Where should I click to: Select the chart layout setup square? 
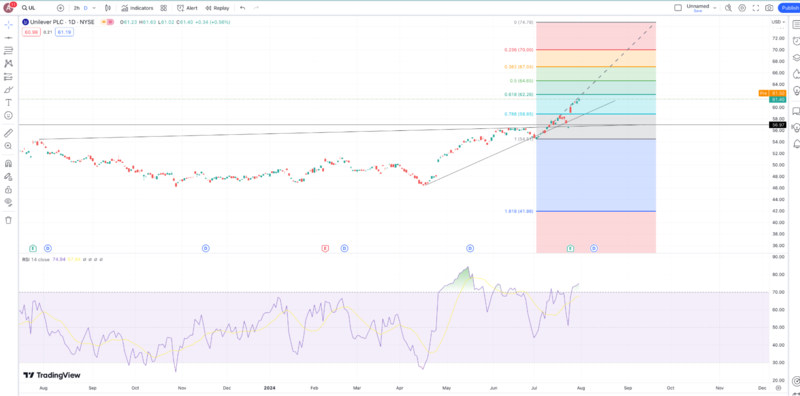[x=678, y=8]
